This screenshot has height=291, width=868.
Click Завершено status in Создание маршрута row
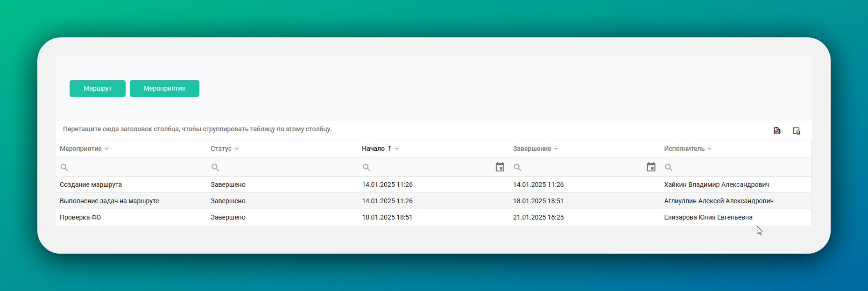pos(228,185)
